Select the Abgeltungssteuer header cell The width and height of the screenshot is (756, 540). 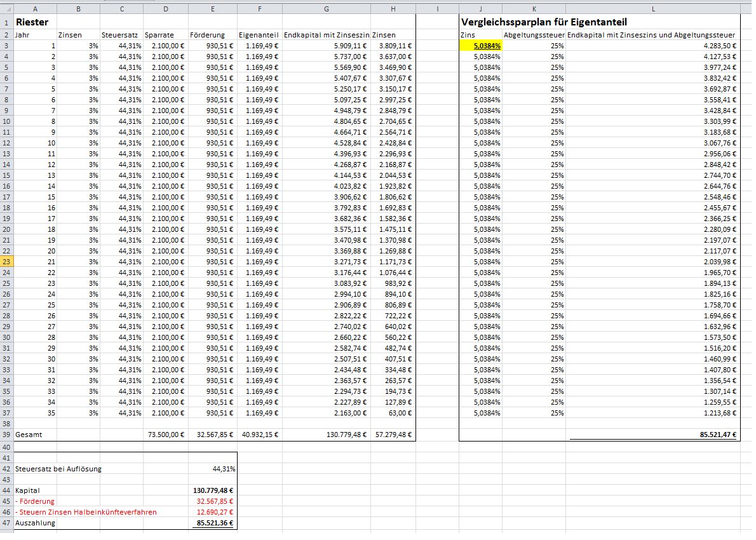(x=534, y=35)
